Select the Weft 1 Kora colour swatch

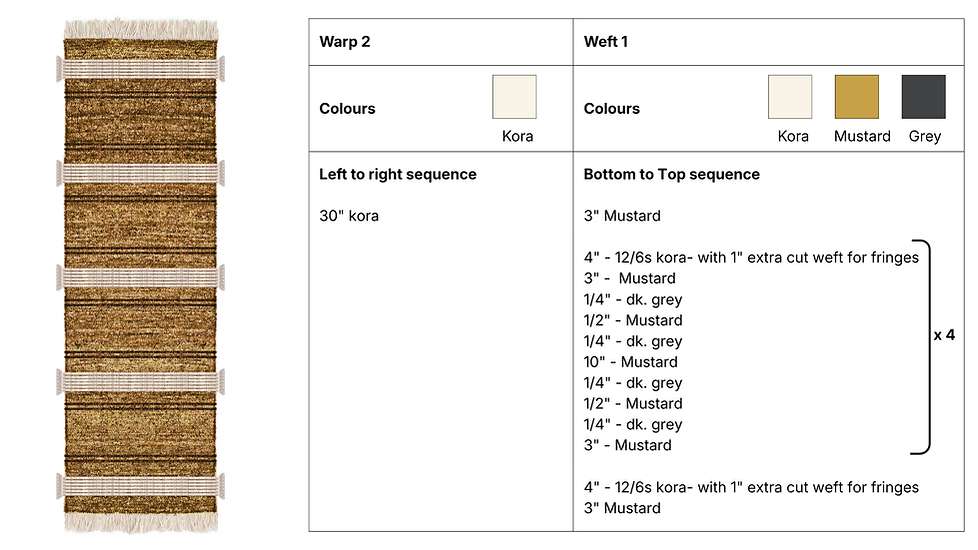pyautogui.click(x=790, y=97)
